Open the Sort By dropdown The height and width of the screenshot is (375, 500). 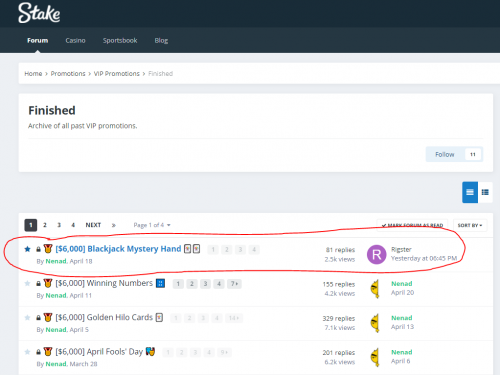[x=470, y=225]
